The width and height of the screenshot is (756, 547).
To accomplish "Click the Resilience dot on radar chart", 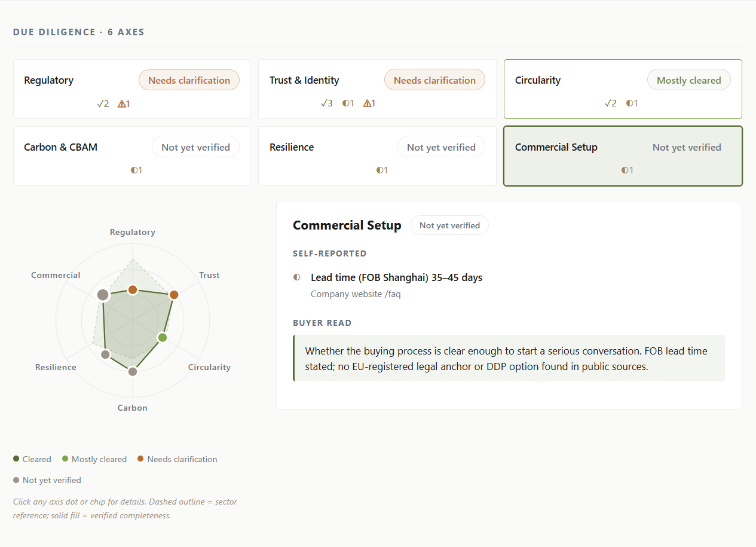I will tap(106, 355).
